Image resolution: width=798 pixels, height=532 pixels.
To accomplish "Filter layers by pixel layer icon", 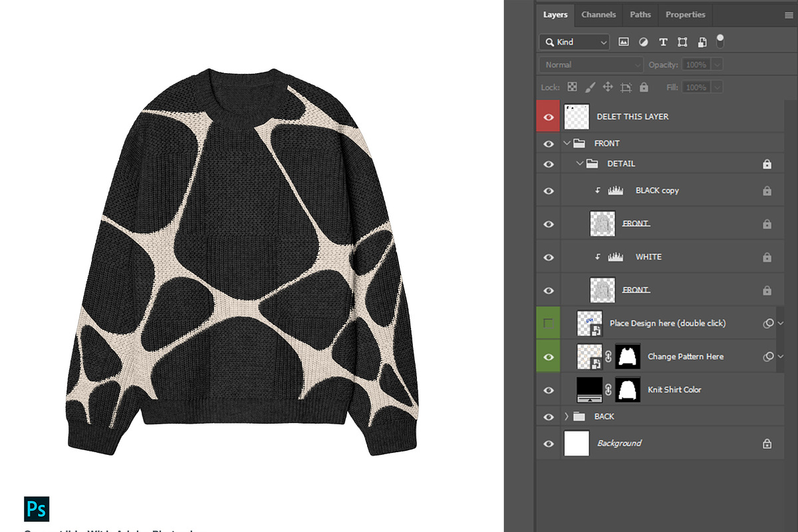I will coord(624,42).
